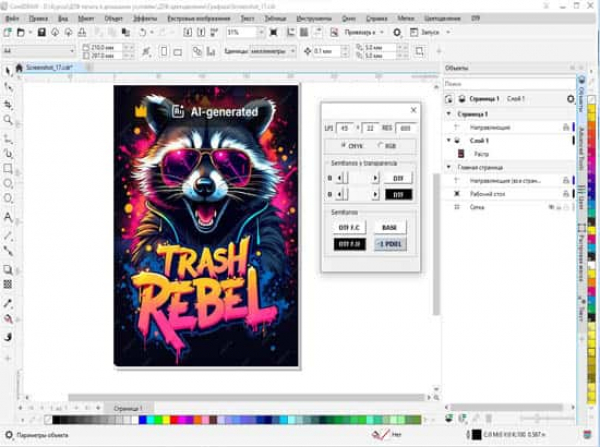Click the black DTF F.W button

point(349,244)
